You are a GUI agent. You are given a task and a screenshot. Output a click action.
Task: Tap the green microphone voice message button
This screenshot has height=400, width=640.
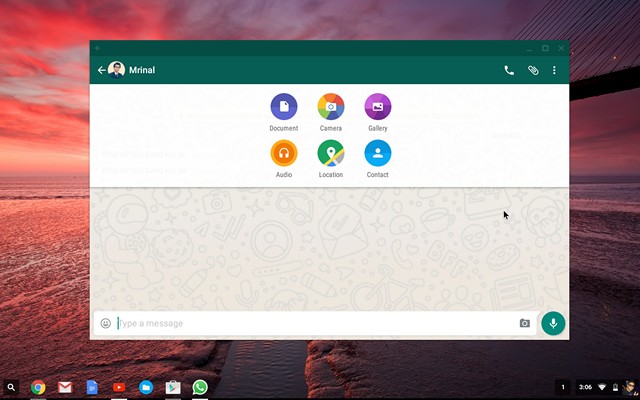(553, 323)
